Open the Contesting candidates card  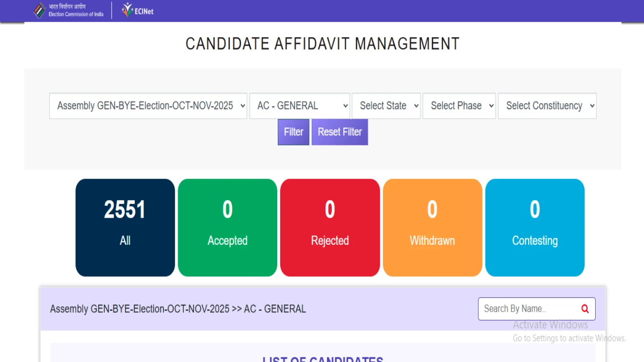point(534,227)
